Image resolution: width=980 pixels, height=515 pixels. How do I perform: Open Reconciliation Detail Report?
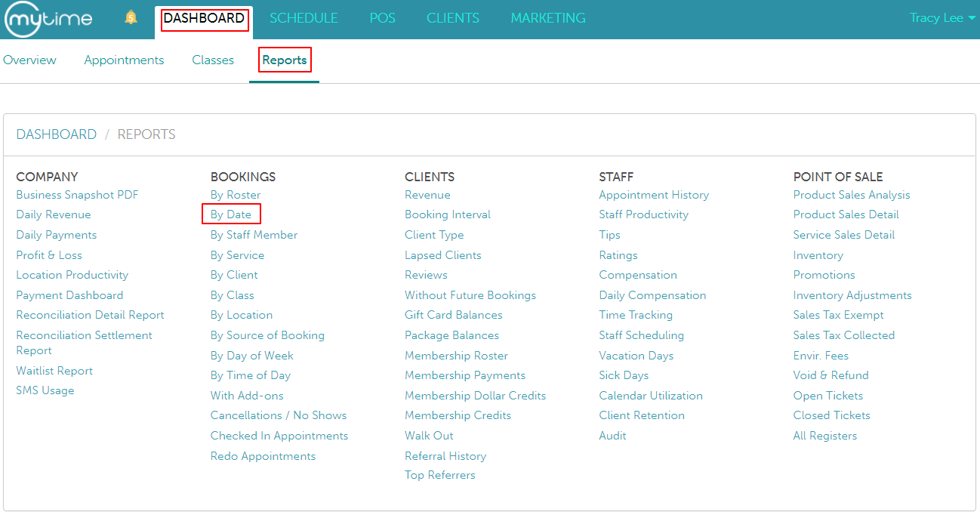(90, 315)
